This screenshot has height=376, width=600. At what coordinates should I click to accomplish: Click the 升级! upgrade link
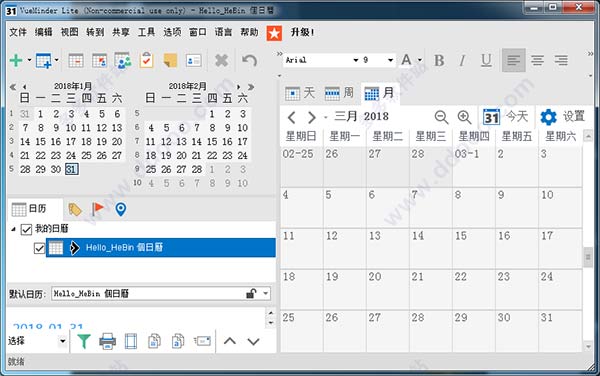coord(302,32)
